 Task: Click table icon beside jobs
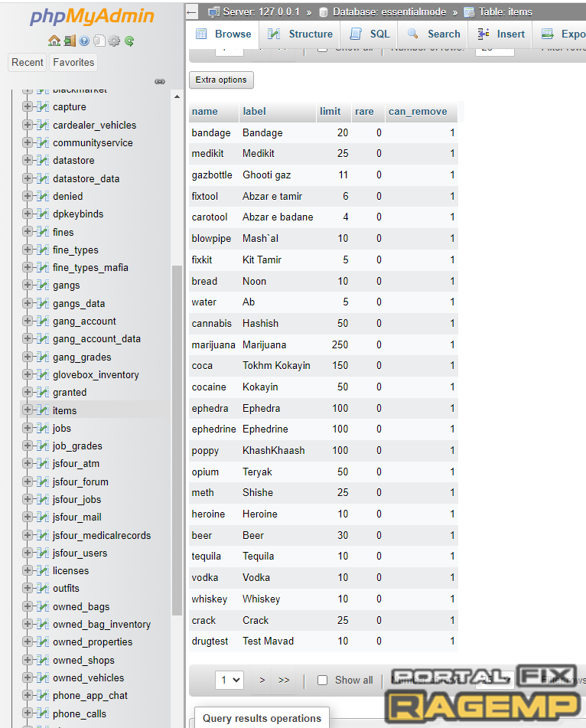click(x=43, y=428)
